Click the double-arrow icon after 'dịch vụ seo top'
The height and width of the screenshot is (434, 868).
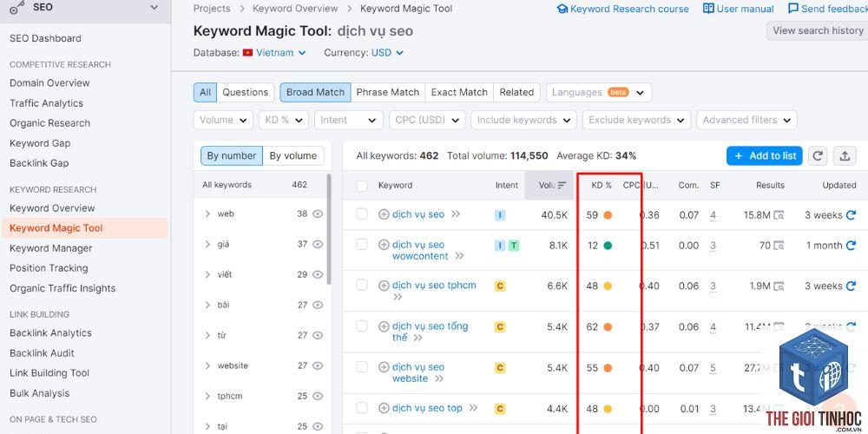(x=473, y=408)
